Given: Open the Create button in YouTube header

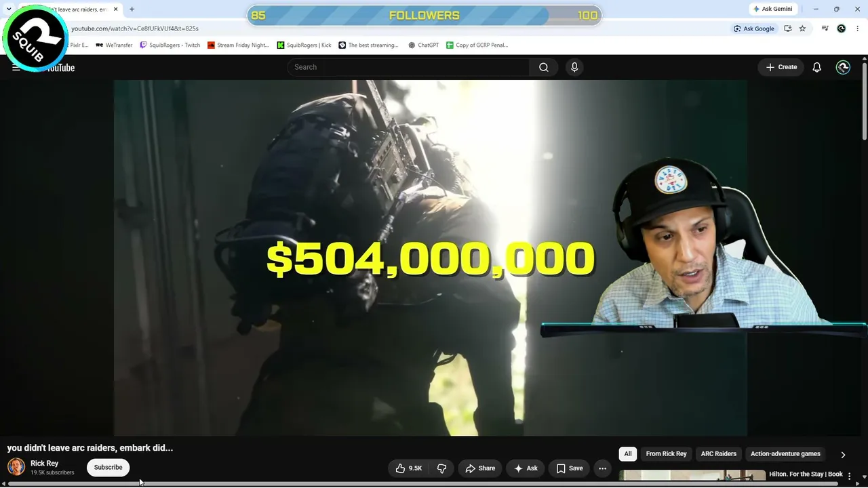Looking at the screenshot, I should pyautogui.click(x=781, y=67).
